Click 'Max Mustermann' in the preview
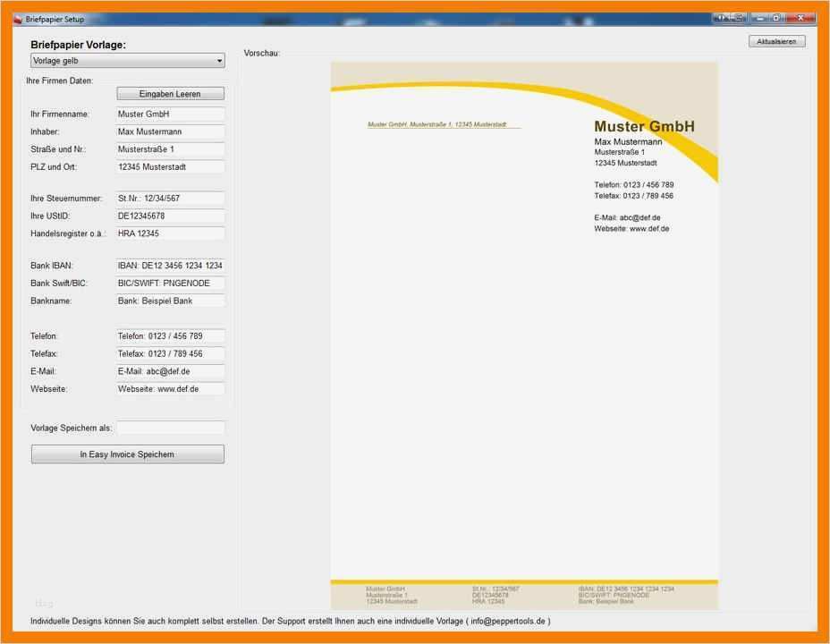This screenshot has height=644, width=830. click(628, 142)
